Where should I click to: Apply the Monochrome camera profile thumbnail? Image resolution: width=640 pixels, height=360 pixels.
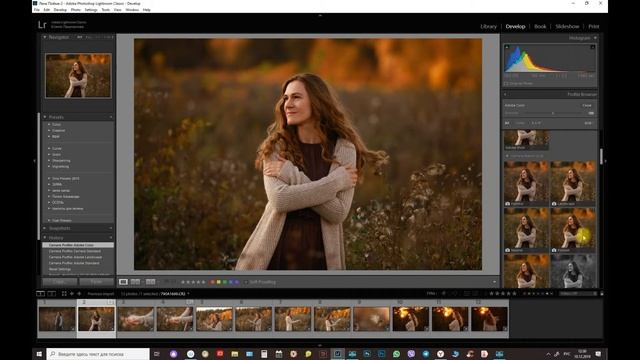pyautogui.click(x=573, y=271)
